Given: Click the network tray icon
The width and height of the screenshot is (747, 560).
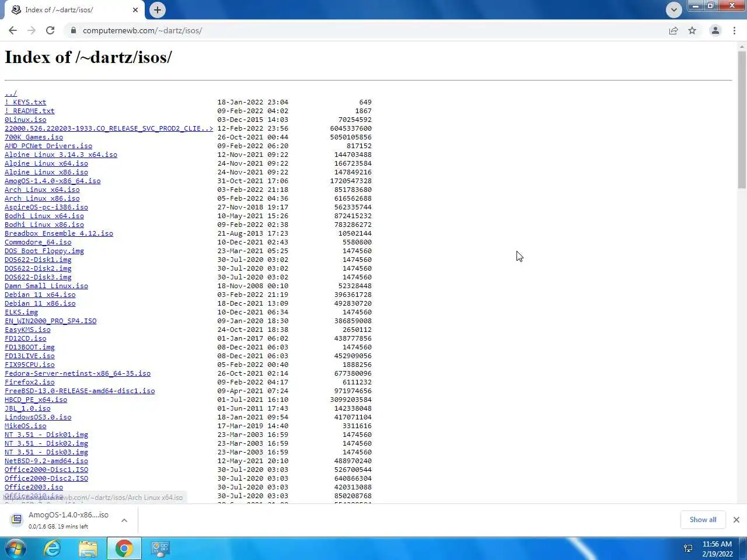Looking at the screenshot, I should point(688,548).
